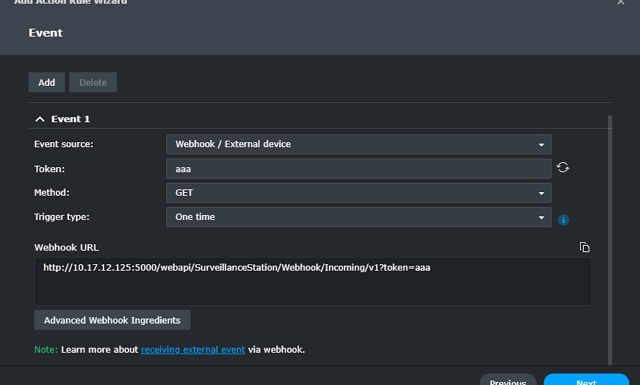
Task: Click the event list vertical scrollbar
Action: click(610, 240)
